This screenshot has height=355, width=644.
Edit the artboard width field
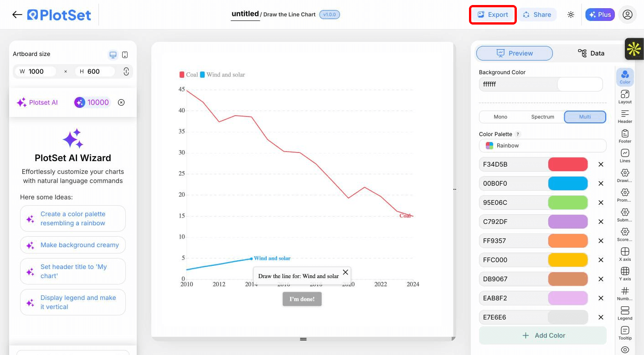click(36, 71)
